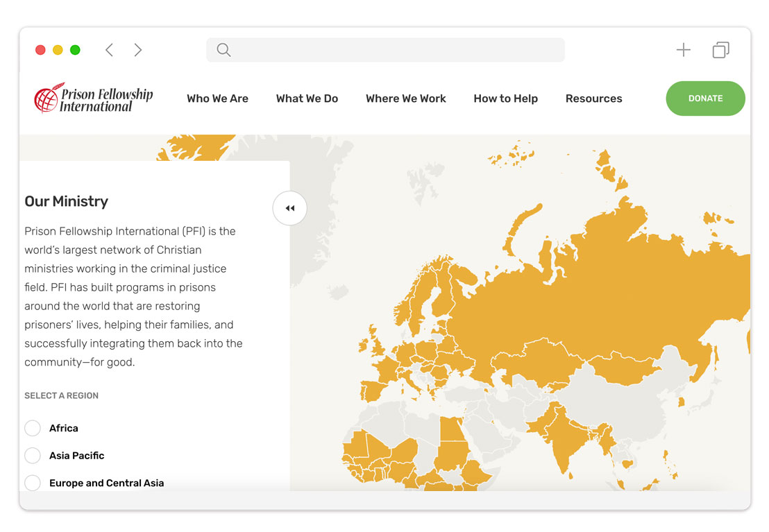
Task: Collapse the Our Ministry panel
Action: click(x=289, y=208)
